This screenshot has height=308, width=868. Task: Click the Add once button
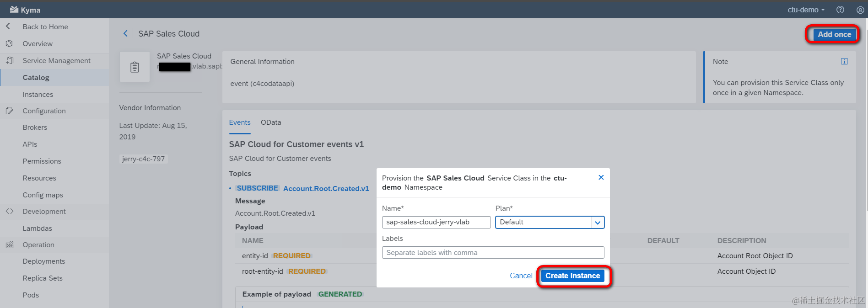coord(834,34)
